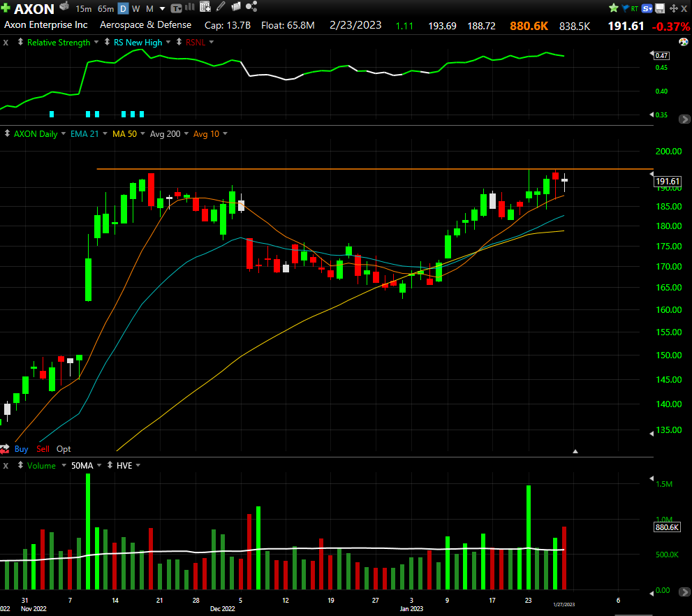Select the Daily (D) timeframe
Screen dimensions: 692x616
123,8
